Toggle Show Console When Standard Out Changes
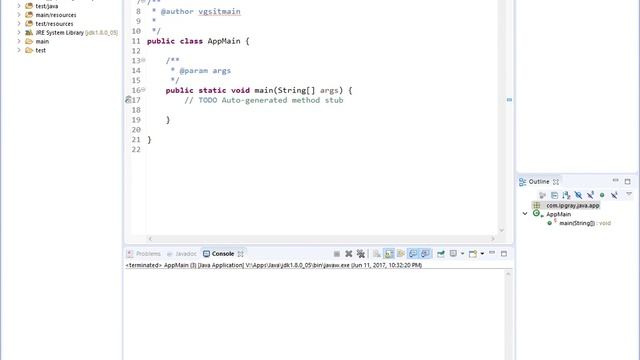The width and height of the screenshot is (640, 360). (413, 254)
